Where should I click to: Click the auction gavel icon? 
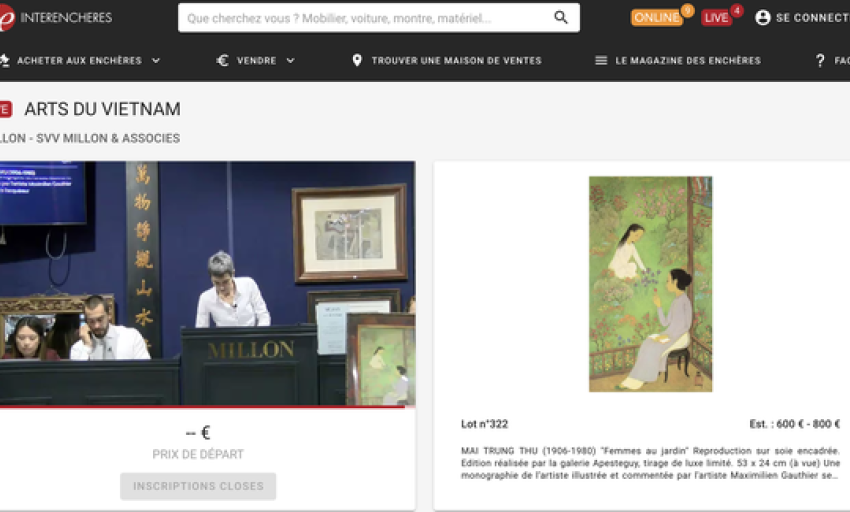point(4,60)
